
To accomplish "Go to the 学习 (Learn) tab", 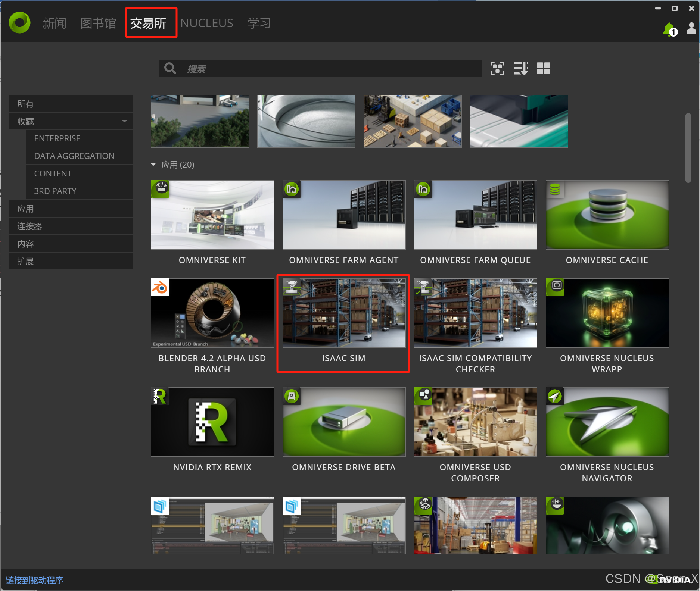I will coord(259,23).
